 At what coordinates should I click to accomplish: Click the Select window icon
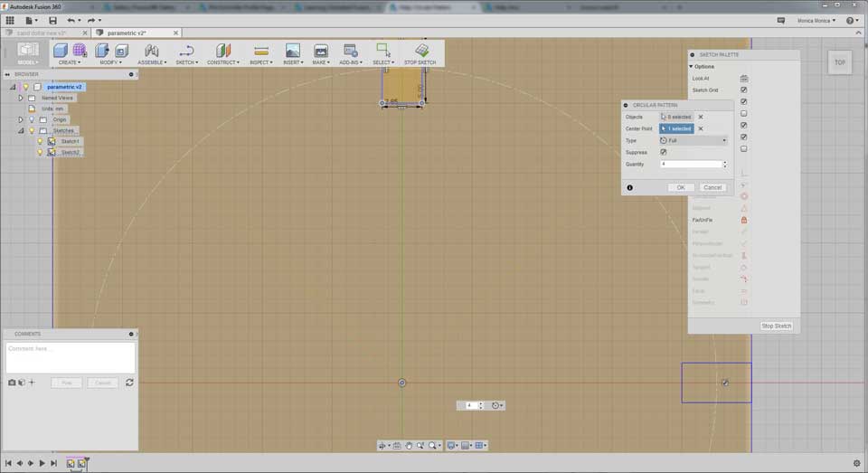(383, 50)
